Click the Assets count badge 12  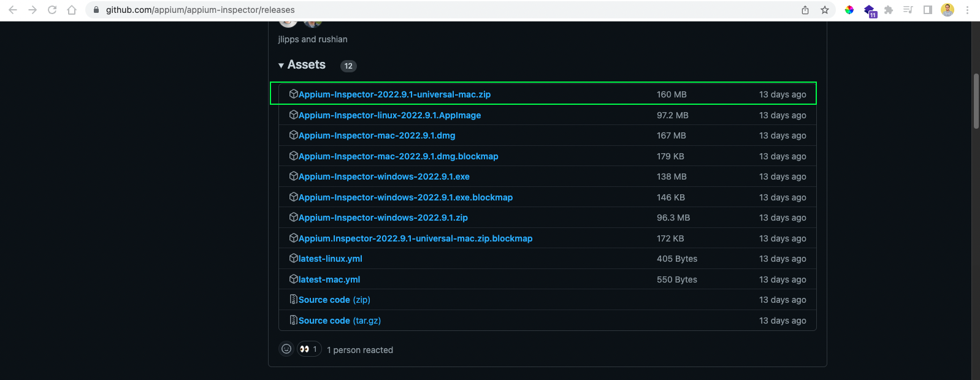348,66
